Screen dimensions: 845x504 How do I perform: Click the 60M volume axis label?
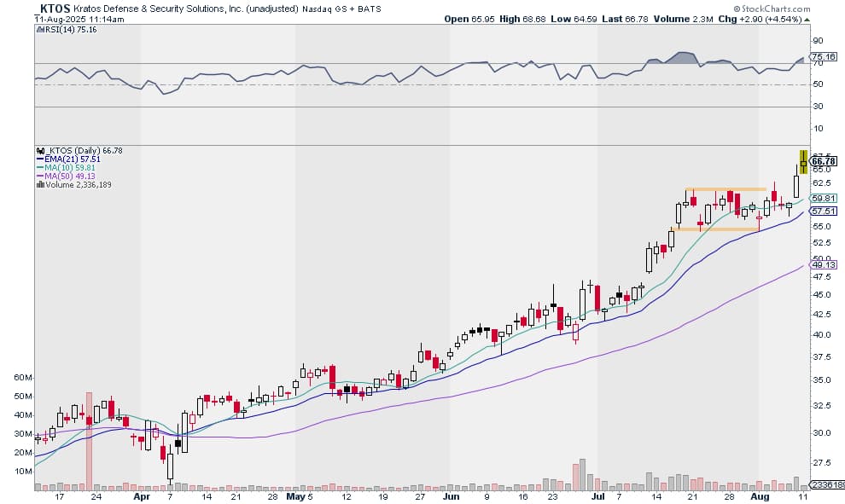tap(23, 378)
